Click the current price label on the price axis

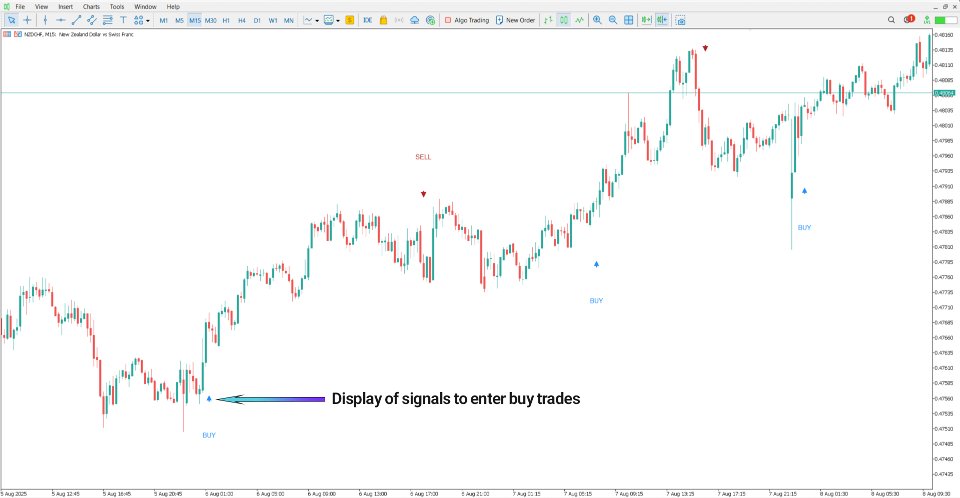[x=943, y=93]
